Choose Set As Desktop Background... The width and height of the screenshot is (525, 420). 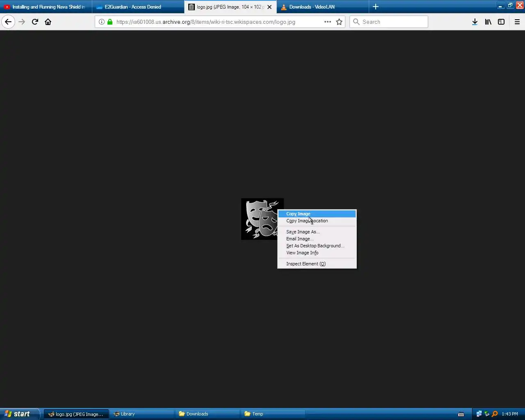click(x=317, y=246)
